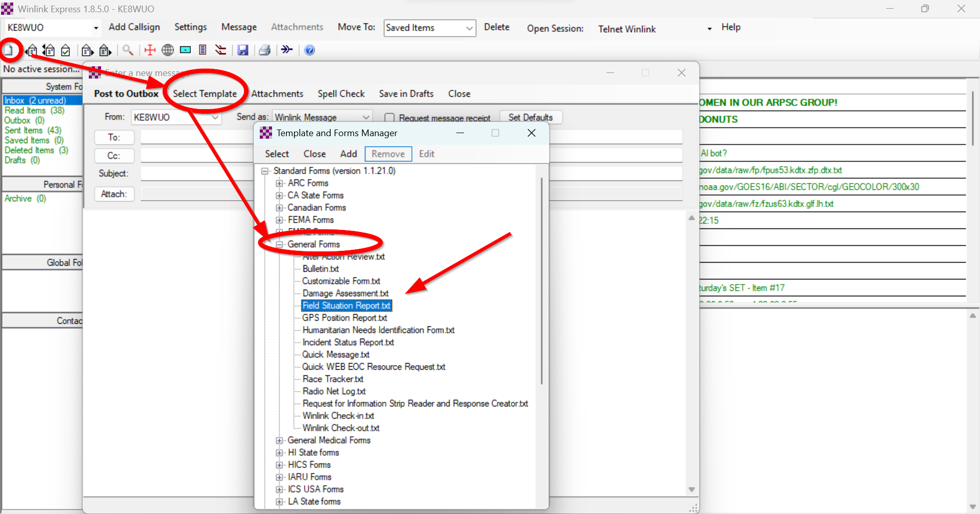Open the Telnet Winlink session dropdown arrow
The image size is (980, 514).
[709, 29]
